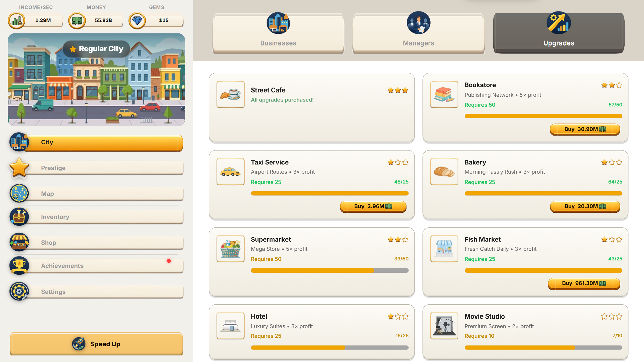
Task: Buy Bookstore upgrade for 30.90M
Action: tap(585, 129)
